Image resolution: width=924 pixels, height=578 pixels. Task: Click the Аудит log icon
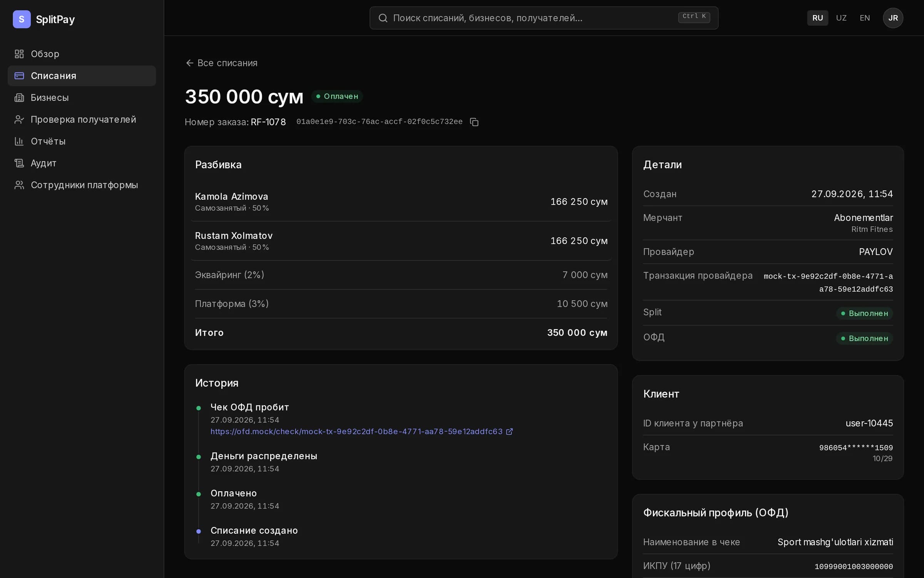point(19,163)
